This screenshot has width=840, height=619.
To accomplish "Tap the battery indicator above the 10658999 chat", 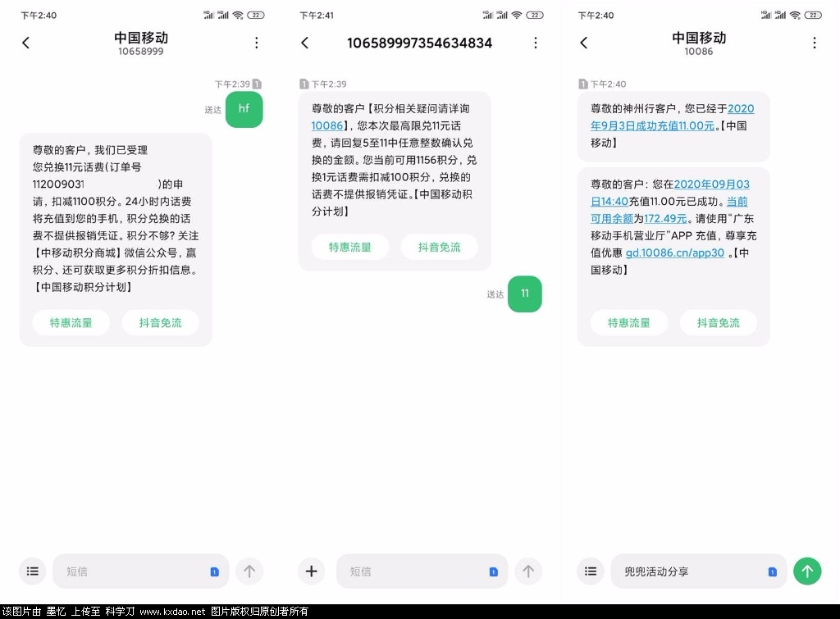I will coord(256,15).
